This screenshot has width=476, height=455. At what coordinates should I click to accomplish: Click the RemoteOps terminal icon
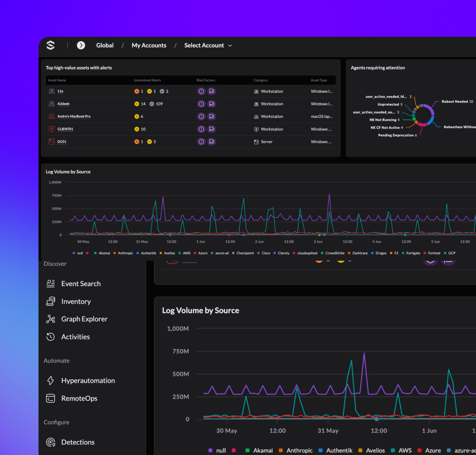pos(50,398)
